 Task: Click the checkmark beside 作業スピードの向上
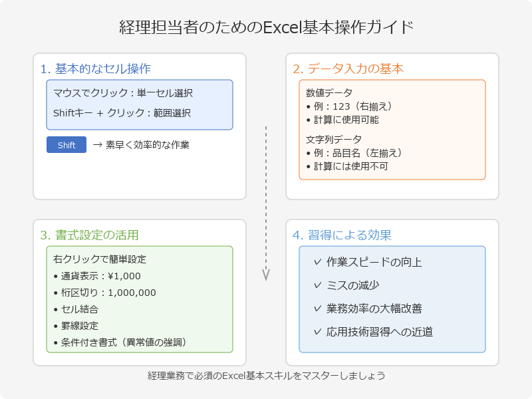(x=318, y=262)
